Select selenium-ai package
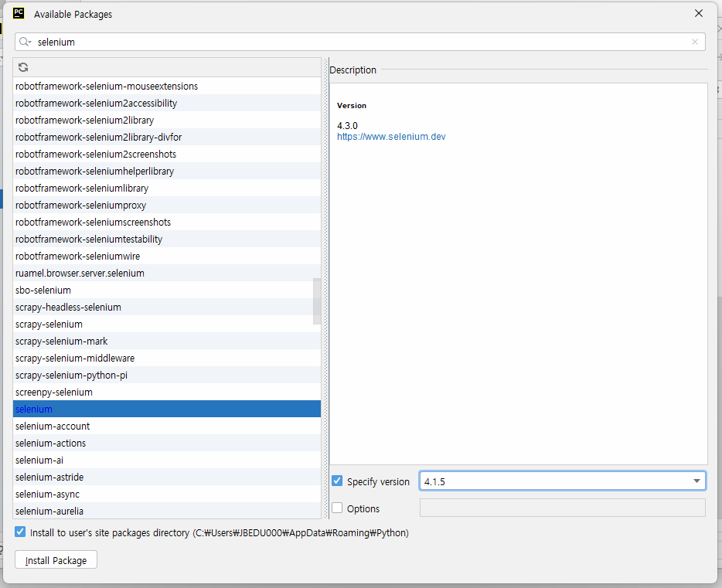 (x=167, y=460)
